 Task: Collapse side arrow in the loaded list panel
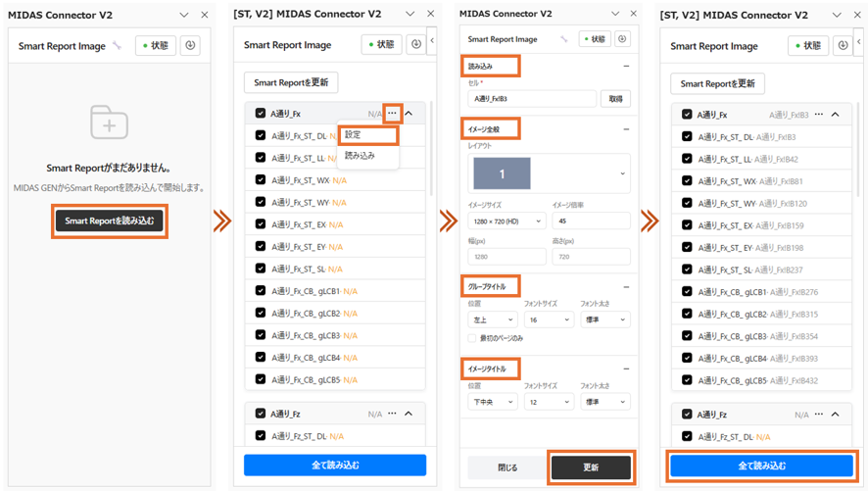pyautogui.click(x=859, y=41)
